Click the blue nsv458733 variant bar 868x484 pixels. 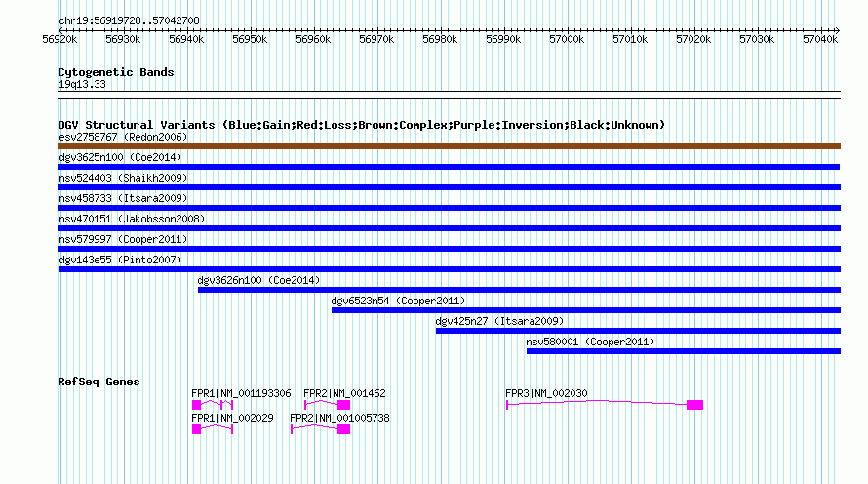tap(449, 208)
